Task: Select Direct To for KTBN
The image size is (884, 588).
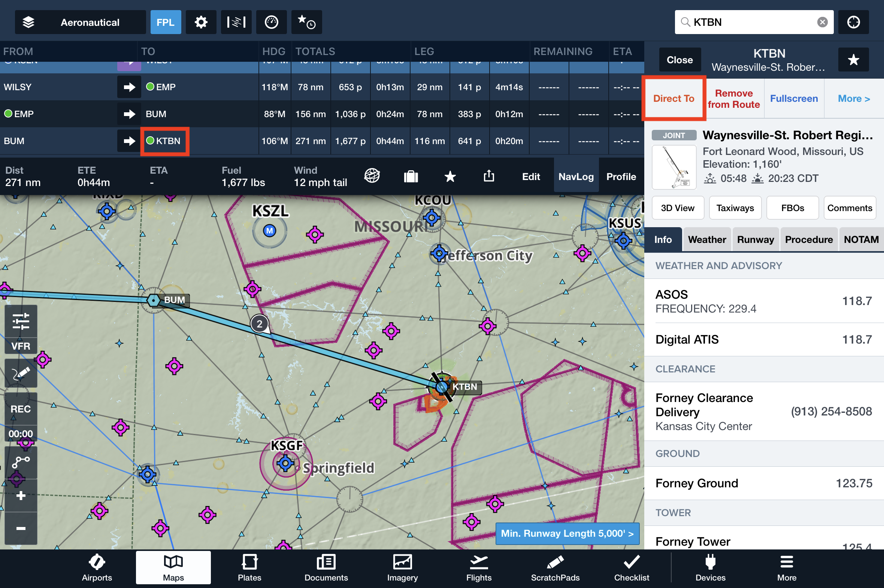Action: [674, 98]
